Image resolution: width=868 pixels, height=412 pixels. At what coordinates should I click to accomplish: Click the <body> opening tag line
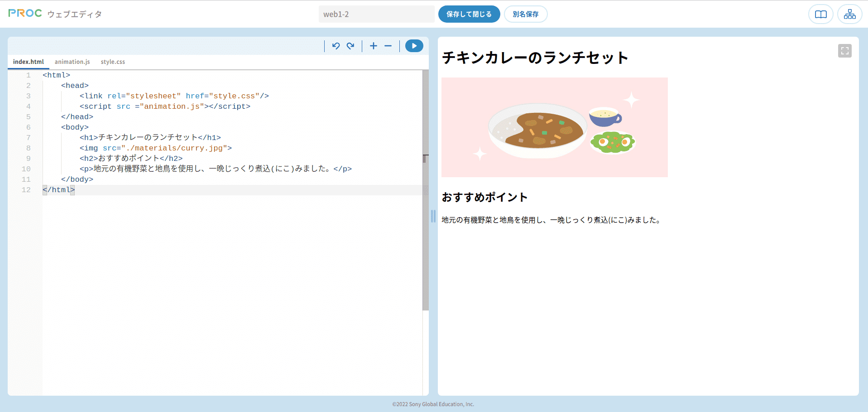pos(75,127)
